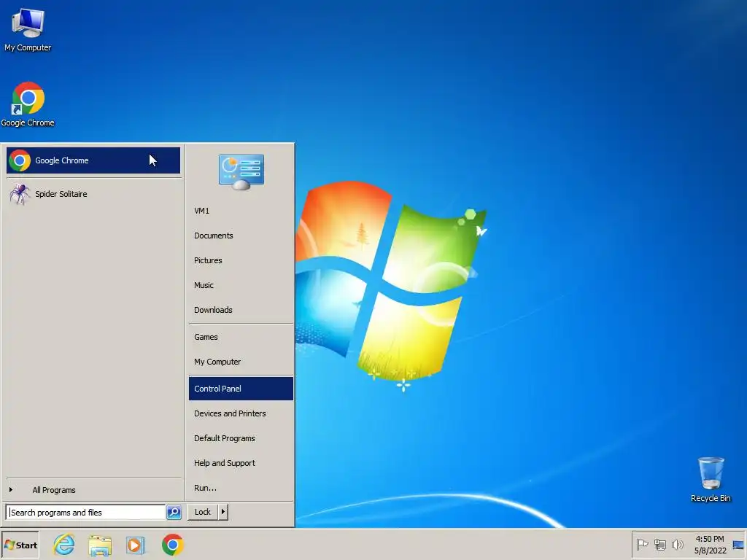The height and width of the screenshot is (560, 747).
Task: Click the Show desktop icon beside clock
Action: 738,545
